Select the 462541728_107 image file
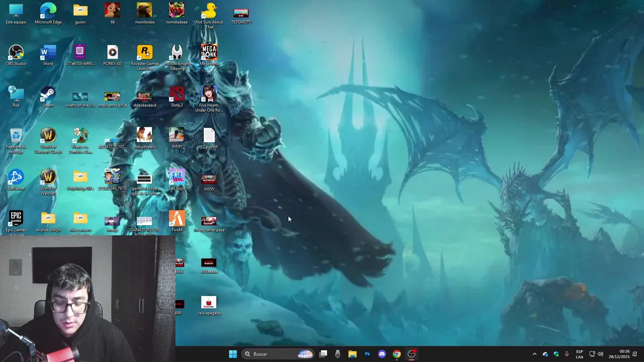This screenshot has width=644, height=362. pos(112,142)
